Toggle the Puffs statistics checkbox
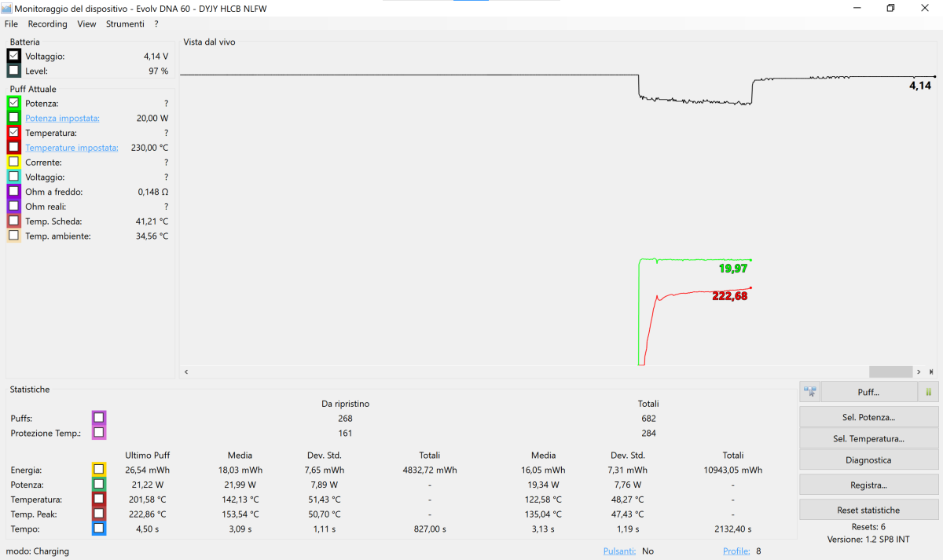 tap(98, 418)
